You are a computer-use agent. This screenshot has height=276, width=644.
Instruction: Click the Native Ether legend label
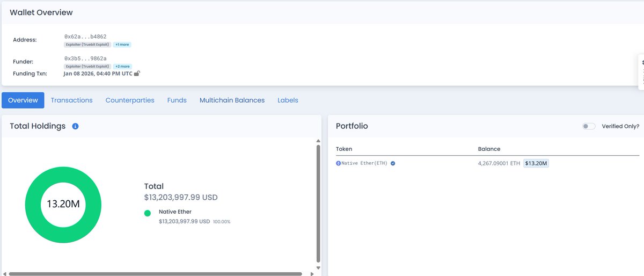pos(175,212)
